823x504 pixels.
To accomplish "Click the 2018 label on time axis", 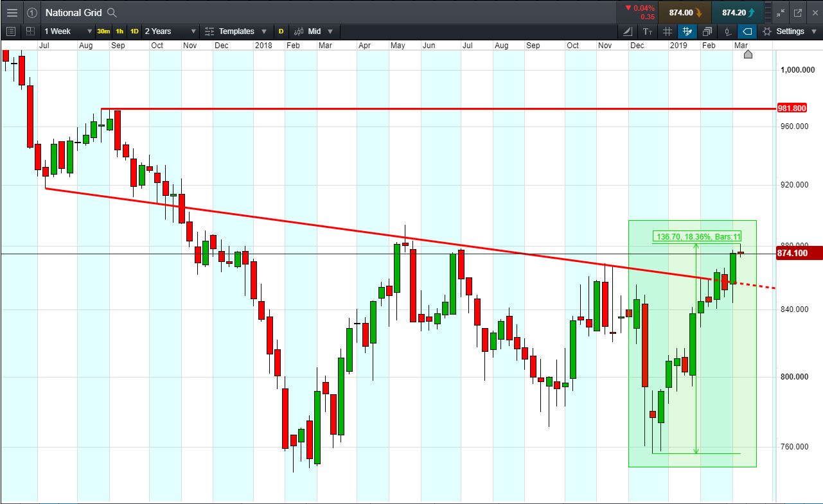I will 264,46.
